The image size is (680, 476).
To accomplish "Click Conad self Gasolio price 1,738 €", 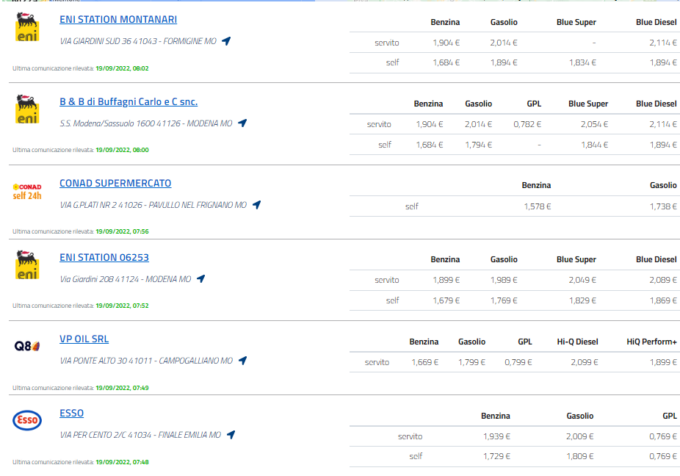I will coord(663,206).
